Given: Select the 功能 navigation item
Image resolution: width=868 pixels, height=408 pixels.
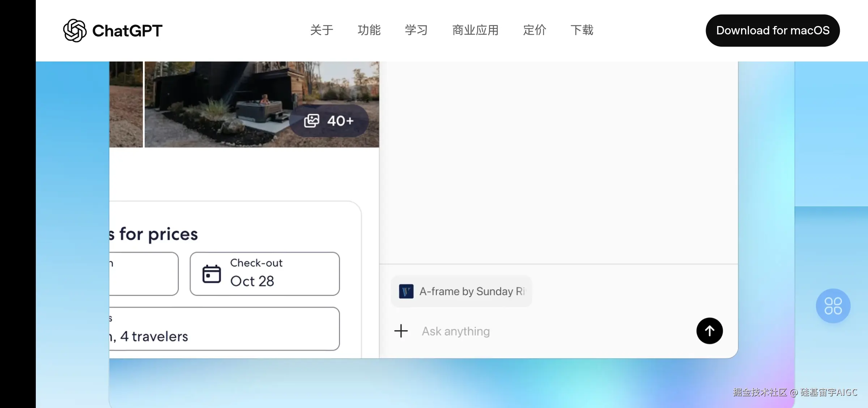Looking at the screenshot, I should click(369, 30).
